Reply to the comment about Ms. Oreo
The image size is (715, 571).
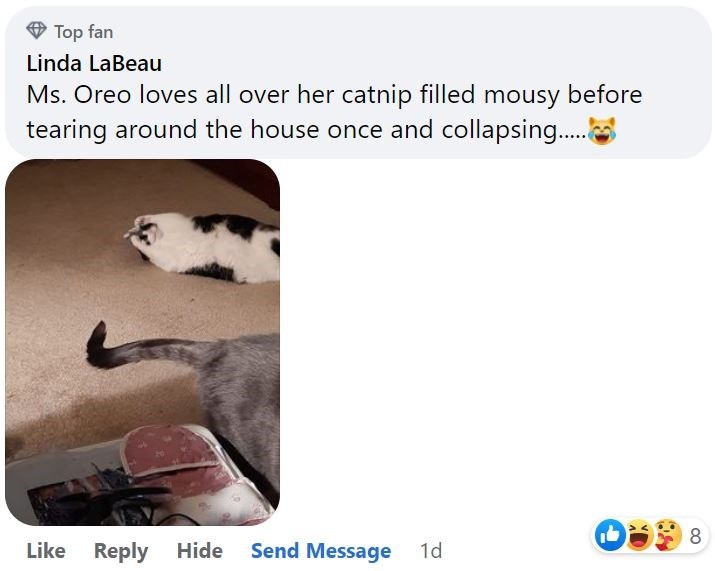point(121,551)
